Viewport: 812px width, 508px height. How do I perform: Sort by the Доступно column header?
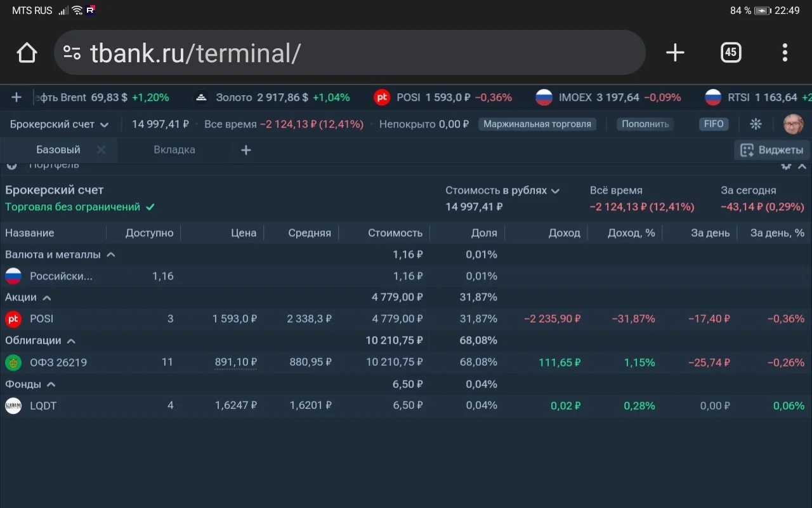(x=150, y=233)
